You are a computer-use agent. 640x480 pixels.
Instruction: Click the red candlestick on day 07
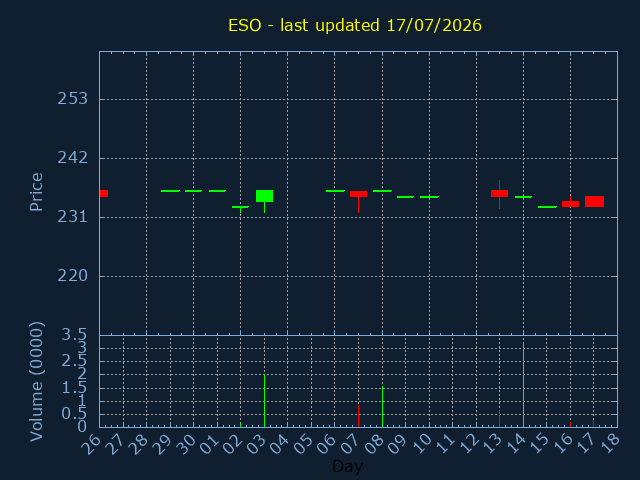(358, 194)
